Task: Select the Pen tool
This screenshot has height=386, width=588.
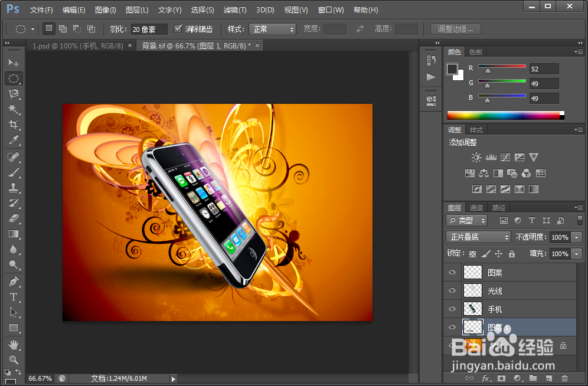Action: (14, 282)
